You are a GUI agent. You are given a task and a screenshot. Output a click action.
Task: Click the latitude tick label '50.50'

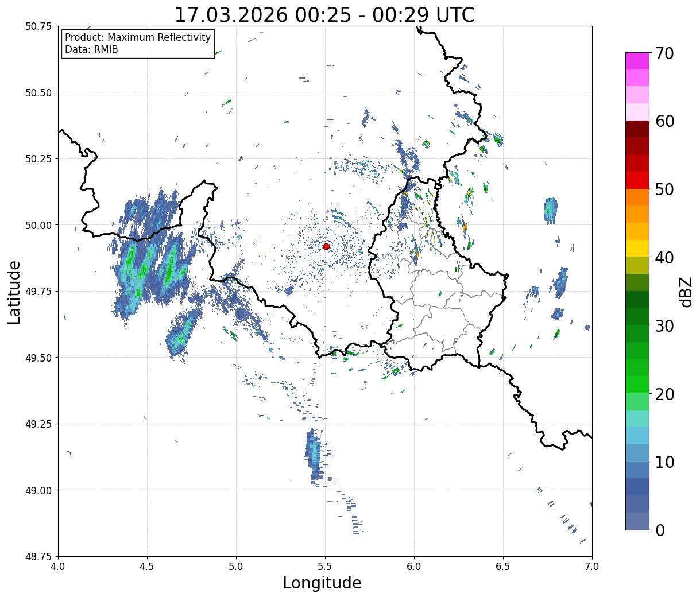(38, 92)
